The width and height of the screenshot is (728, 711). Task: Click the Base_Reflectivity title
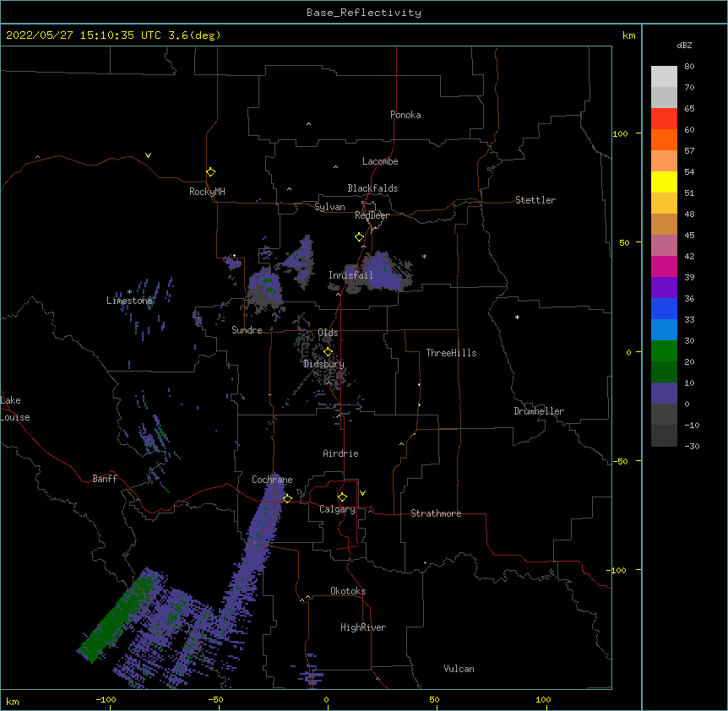[x=364, y=13]
